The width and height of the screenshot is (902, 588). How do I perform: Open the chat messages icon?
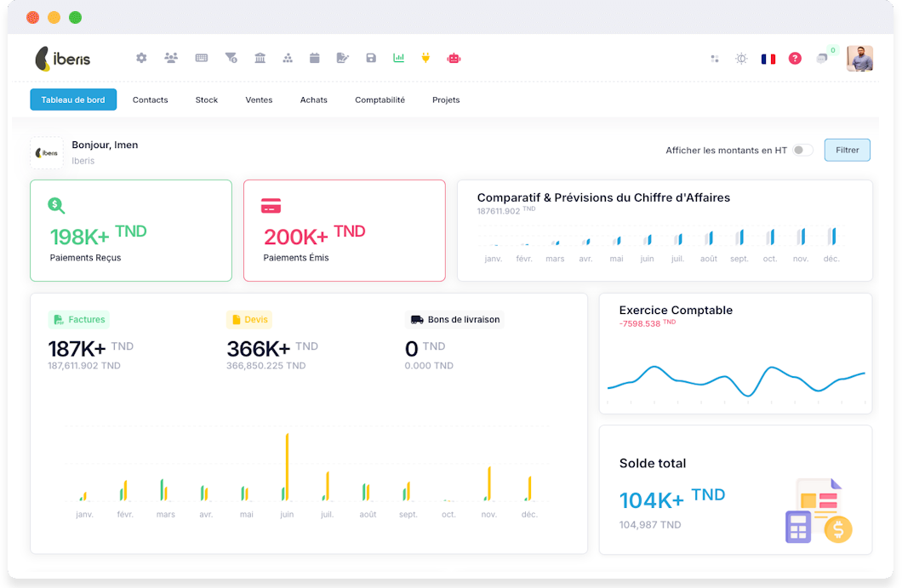822,59
